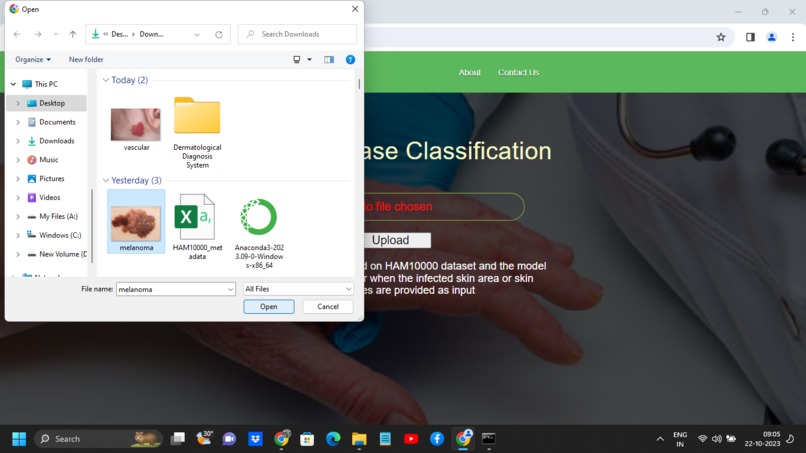This screenshot has width=806, height=453.
Task: Select Pictures in navigation pane
Action: (x=51, y=179)
